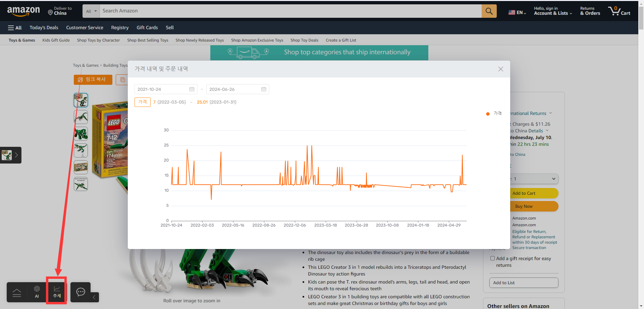
Task: Click the Amazon logo
Action: point(23,11)
